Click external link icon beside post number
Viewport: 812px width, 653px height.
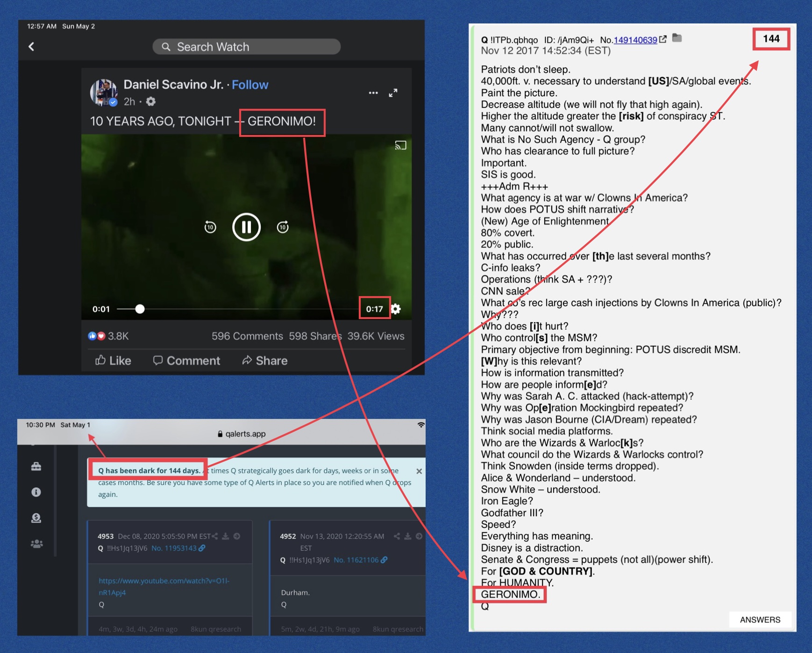(663, 39)
